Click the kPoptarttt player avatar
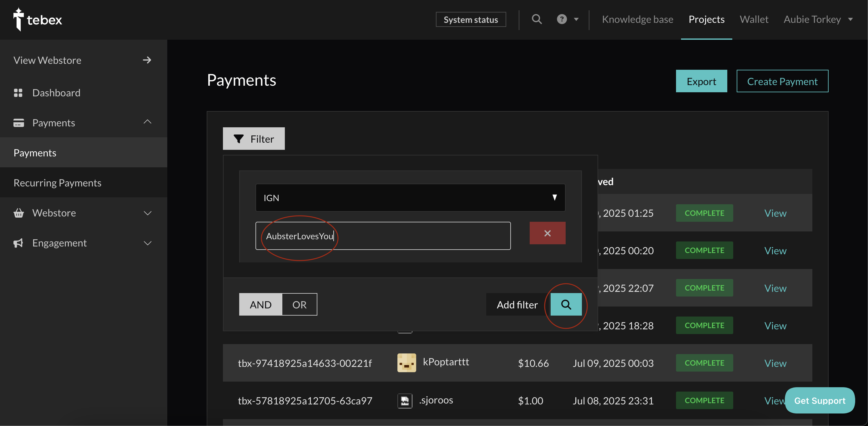 point(407,363)
